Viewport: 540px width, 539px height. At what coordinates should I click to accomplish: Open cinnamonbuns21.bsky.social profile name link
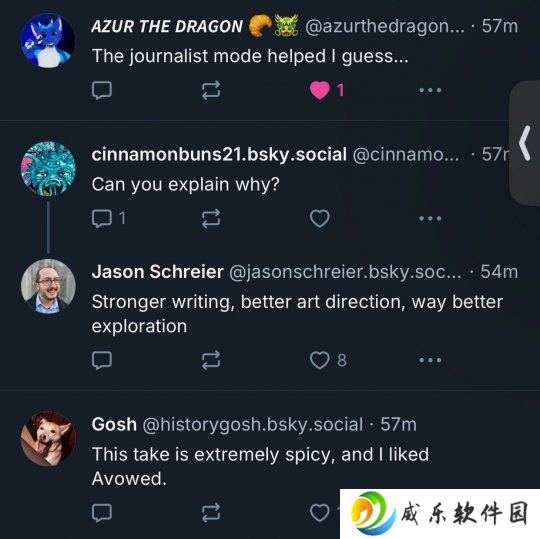[x=219, y=155]
